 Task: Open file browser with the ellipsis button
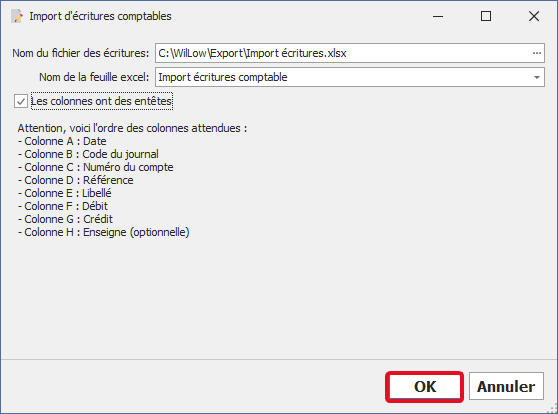[x=537, y=53]
